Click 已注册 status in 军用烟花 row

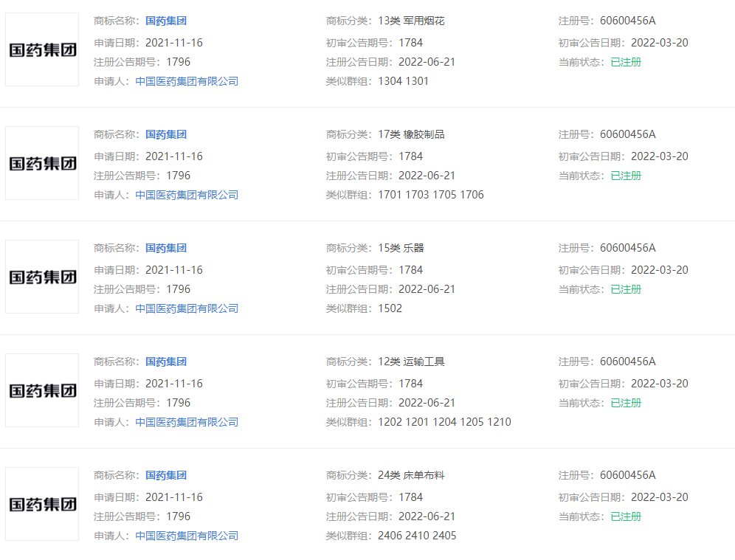pos(626,62)
